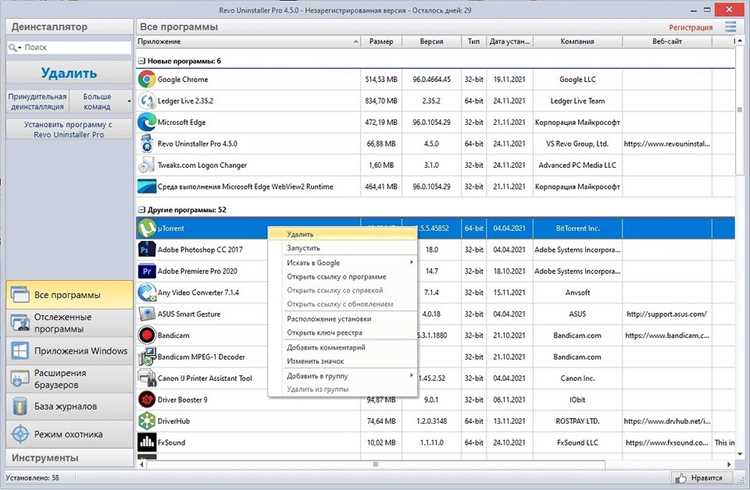Sort by Дата установки column header
Viewport: 750px width, 490px height.
pos(509,42)
